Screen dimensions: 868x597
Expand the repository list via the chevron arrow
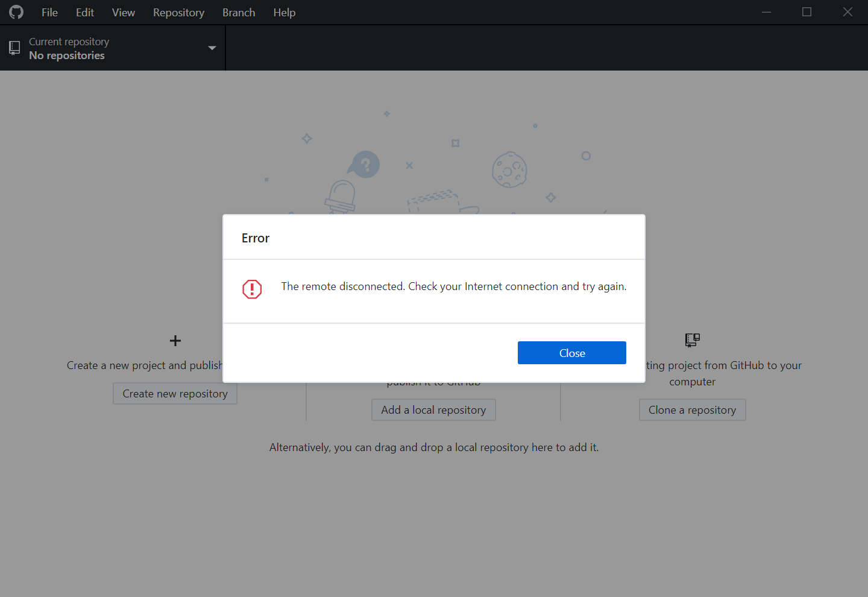click(212, 48)
